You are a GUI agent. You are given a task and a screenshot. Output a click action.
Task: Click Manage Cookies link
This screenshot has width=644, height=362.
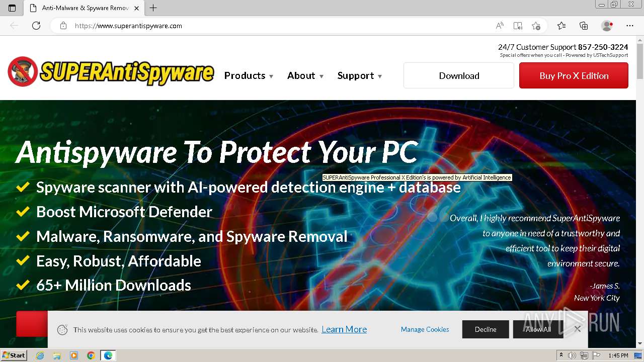pos(425,329)
